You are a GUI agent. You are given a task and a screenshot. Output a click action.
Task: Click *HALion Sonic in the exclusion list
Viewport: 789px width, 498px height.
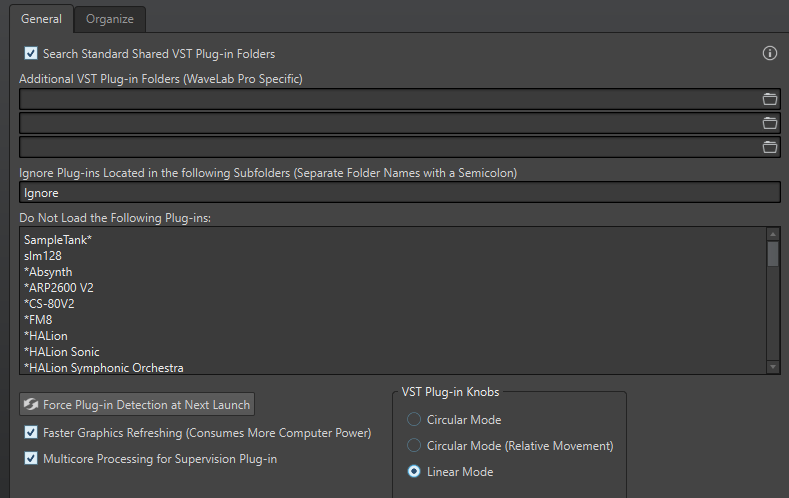[62, 352]
